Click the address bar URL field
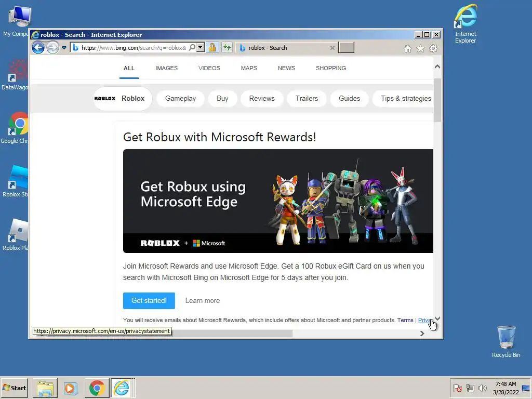 click(x=134, y=47)
